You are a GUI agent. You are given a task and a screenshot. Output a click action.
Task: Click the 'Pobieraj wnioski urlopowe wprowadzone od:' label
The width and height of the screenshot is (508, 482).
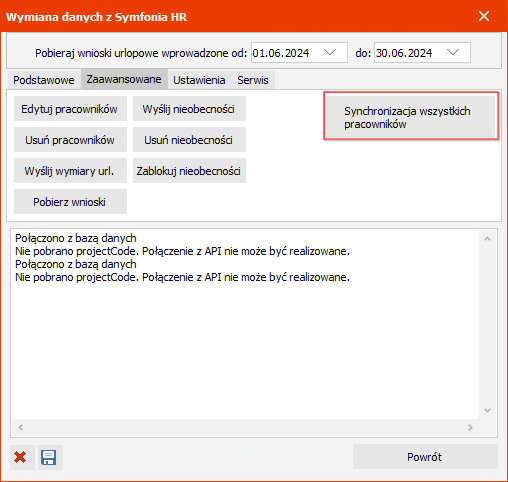(141, 53)
